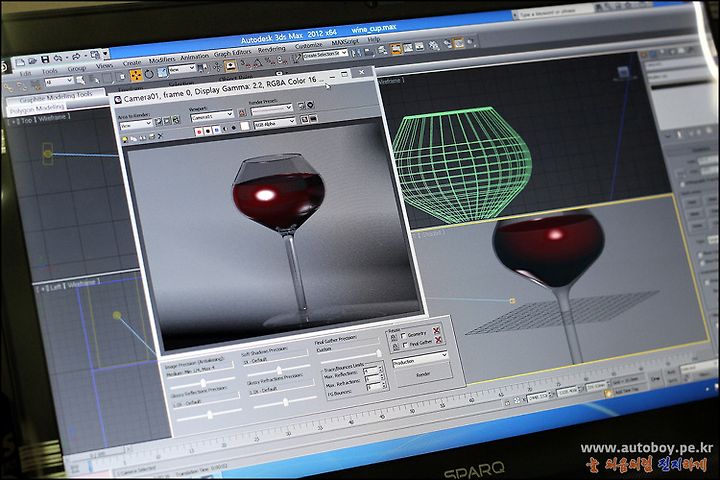The width and height of the screenshot is (720, 480).
Task: Open the Create Selection Set dropdown
Action: pyautogui.click(x=325, y=54)
